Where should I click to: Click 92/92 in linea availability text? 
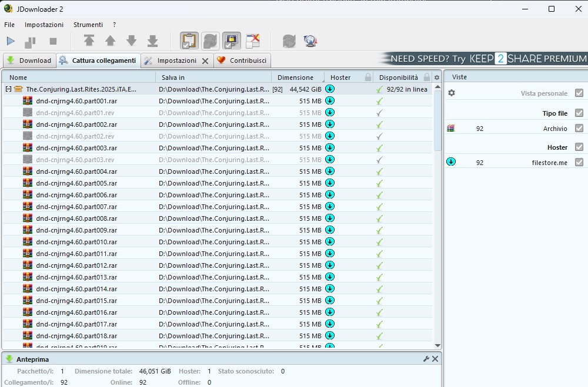point(407,89)
